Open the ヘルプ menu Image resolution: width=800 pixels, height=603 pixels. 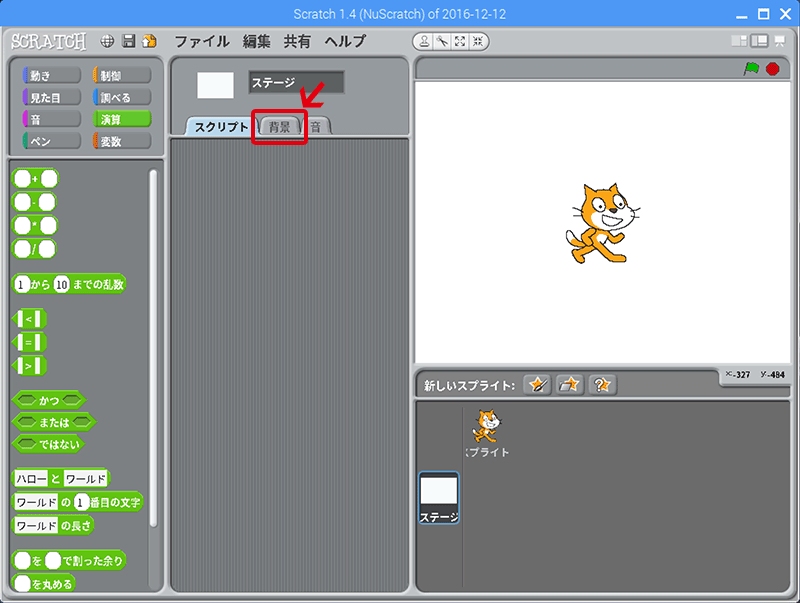338,42
